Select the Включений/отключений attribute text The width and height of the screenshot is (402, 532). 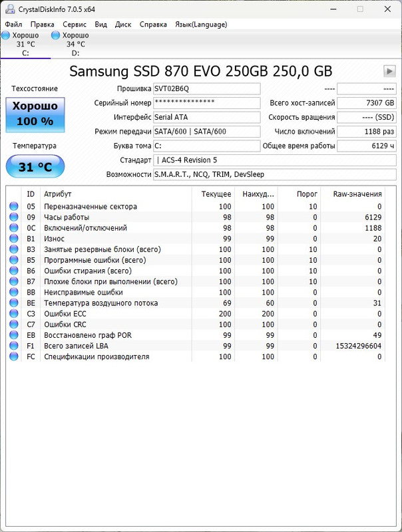pyautogui.click(x=85, y=228)
